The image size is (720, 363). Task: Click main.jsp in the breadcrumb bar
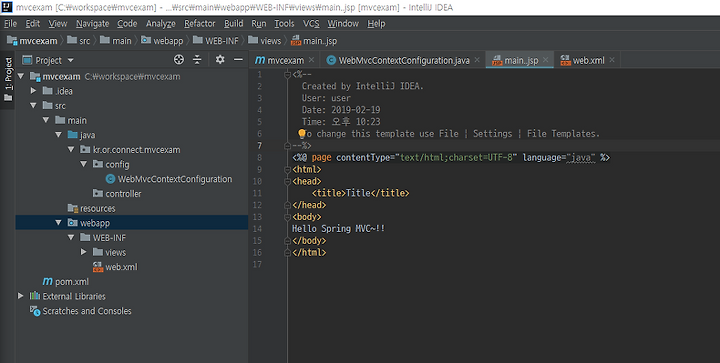tap(314, 41)
